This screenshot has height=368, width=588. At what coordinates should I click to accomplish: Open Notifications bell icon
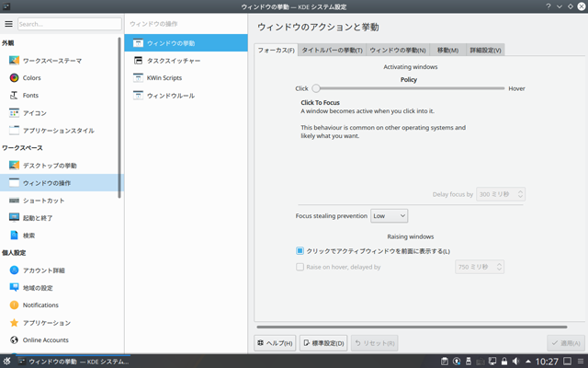click(x=14, y=305)
